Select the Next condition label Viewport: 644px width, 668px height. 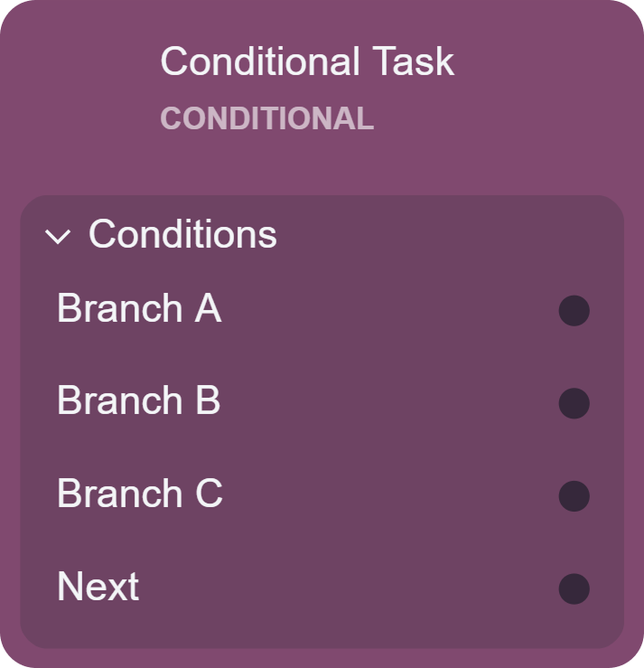point(98,587)
